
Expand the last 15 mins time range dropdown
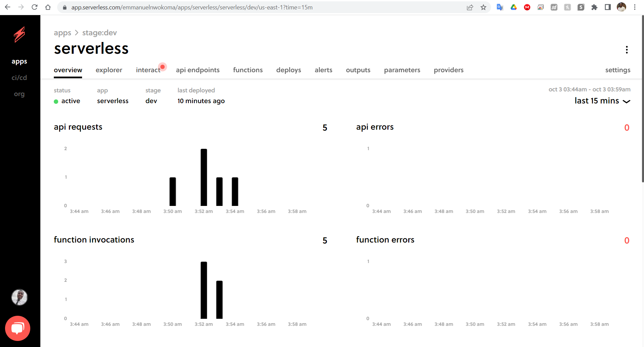point(602,101)
